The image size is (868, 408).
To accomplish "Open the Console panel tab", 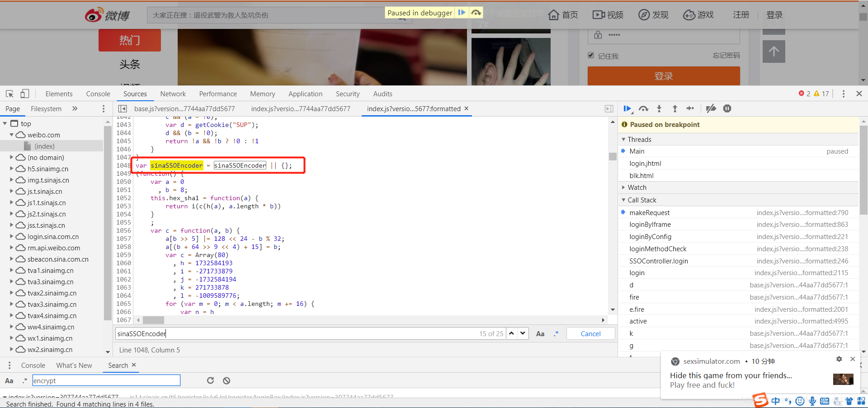I will [98, 94].
